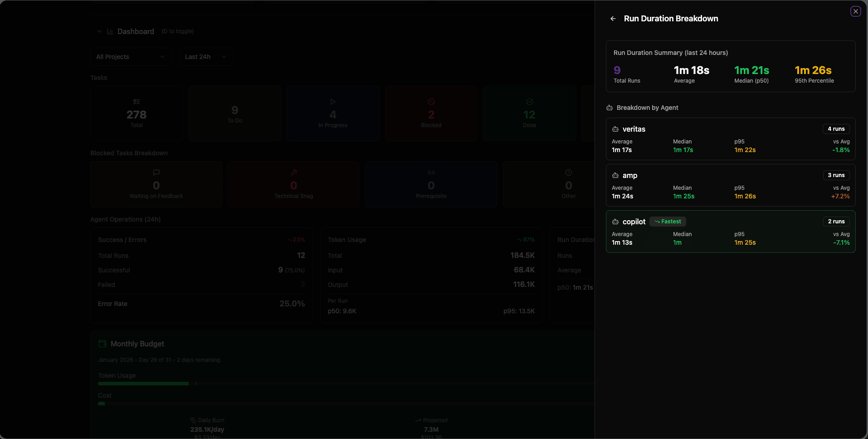The height and width of the screenshot is (439, 868).
Task: Click the robot icon next to amp
Action: pyautogui.click(x=615, y=176)
